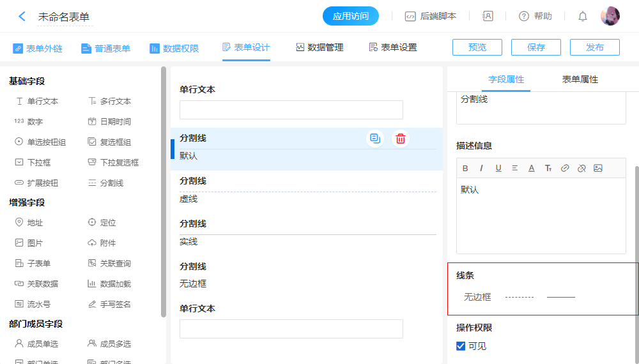Click the first 单行文本 input box
Screen dimensions: 639x364
291,110
